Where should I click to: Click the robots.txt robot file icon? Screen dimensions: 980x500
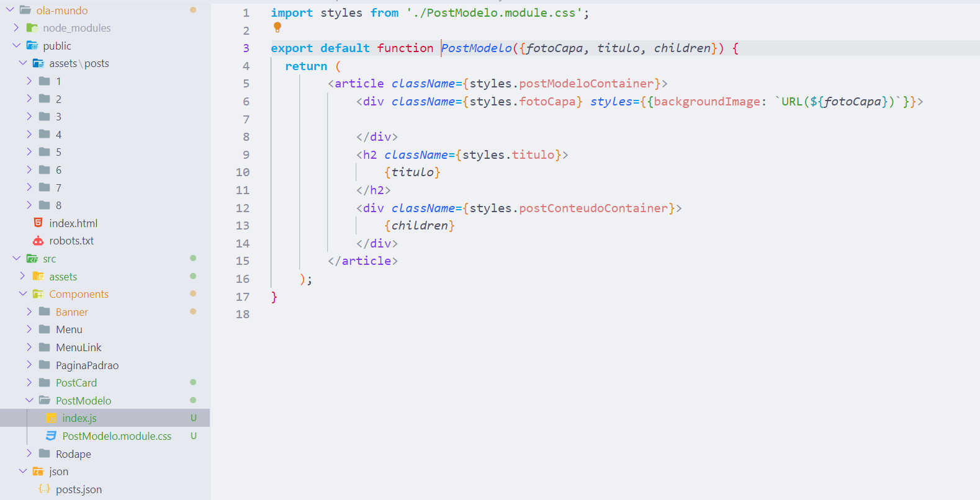coord(38,241)
